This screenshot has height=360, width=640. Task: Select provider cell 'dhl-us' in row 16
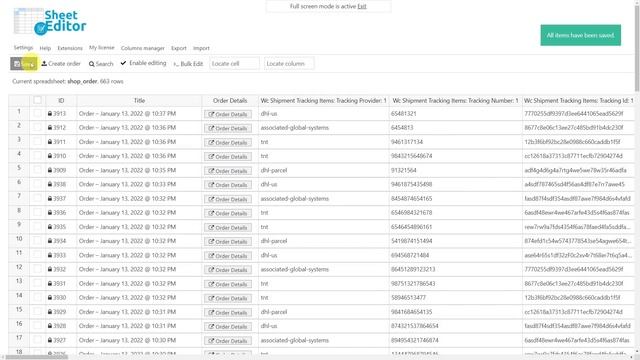click(x=323, y=326)
